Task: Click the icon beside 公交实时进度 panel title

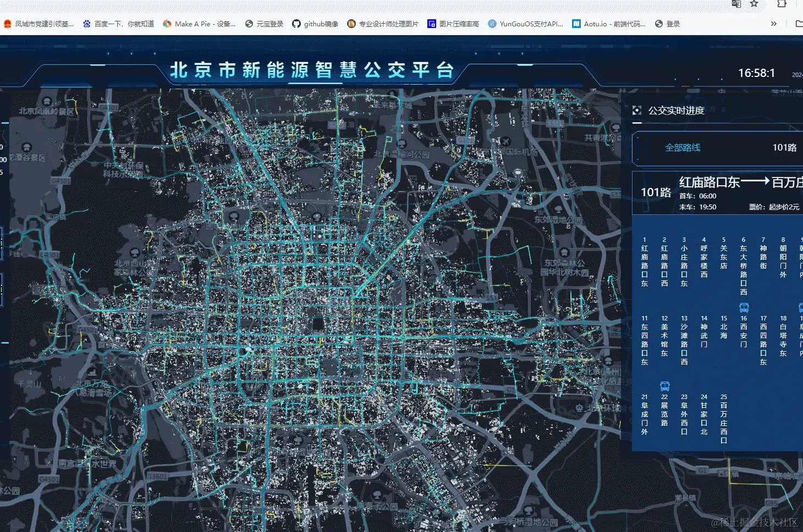Action: (x=637, y=110)
